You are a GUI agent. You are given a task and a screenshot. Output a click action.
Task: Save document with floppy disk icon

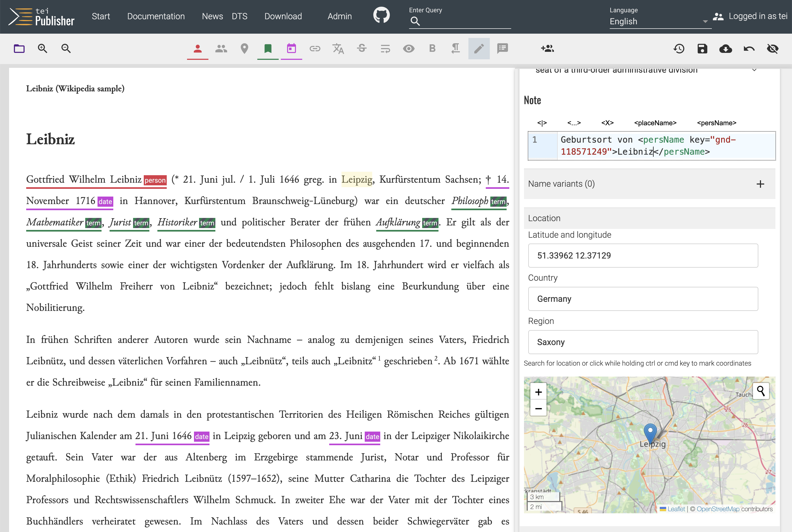(702, 49)
